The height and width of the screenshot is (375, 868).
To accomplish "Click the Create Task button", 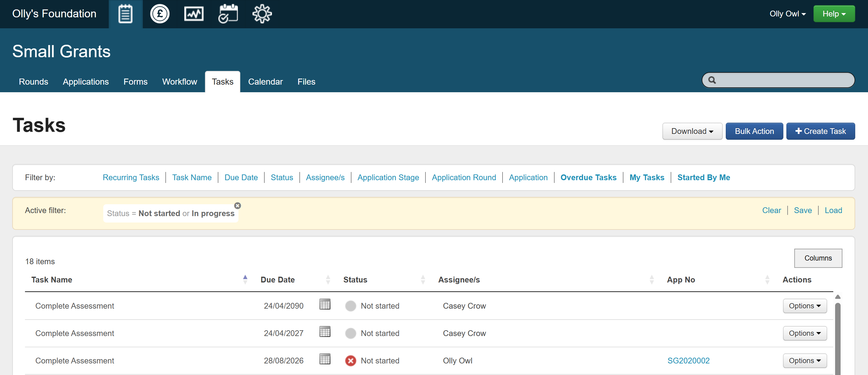I will coord(820,131).
